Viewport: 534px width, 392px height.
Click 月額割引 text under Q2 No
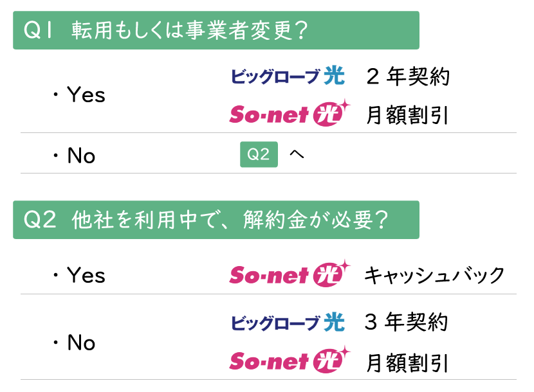pyautogui.click(x=407, y=362)
